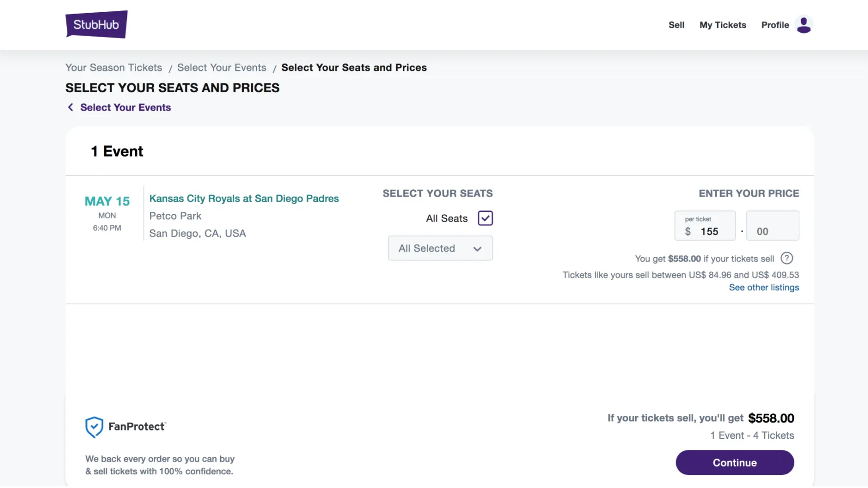Click the help question mark icon
Screen dimensions: 868x488
pos(786,258)
